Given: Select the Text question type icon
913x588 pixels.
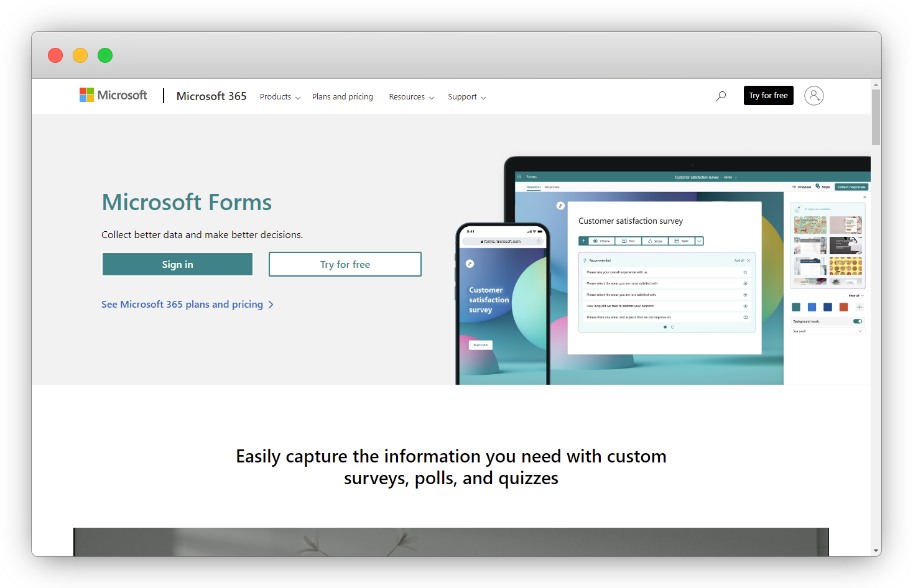Looking at the screenshot, I should [x=624, y=241].
